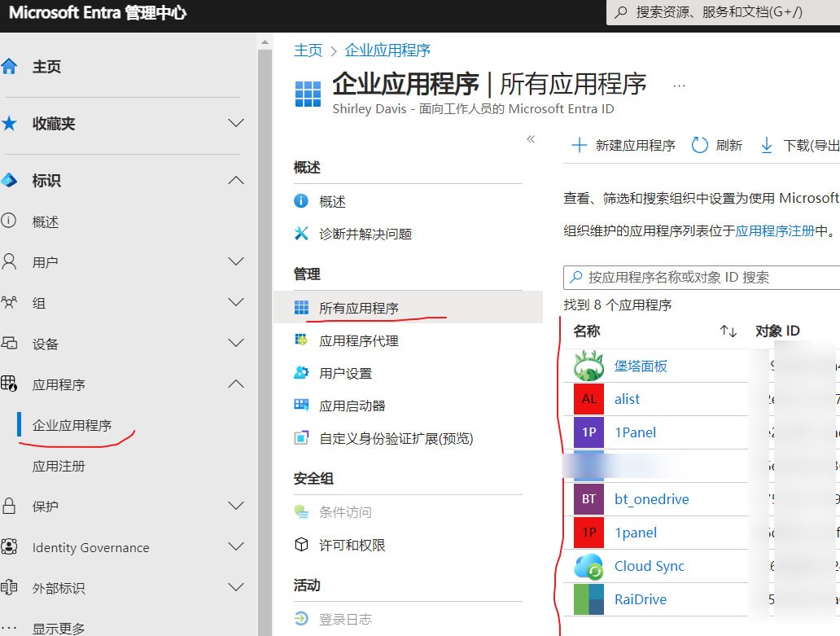Click the 外部标识 building icon
This screenshot has height=636, width=840.
[9, 587]
